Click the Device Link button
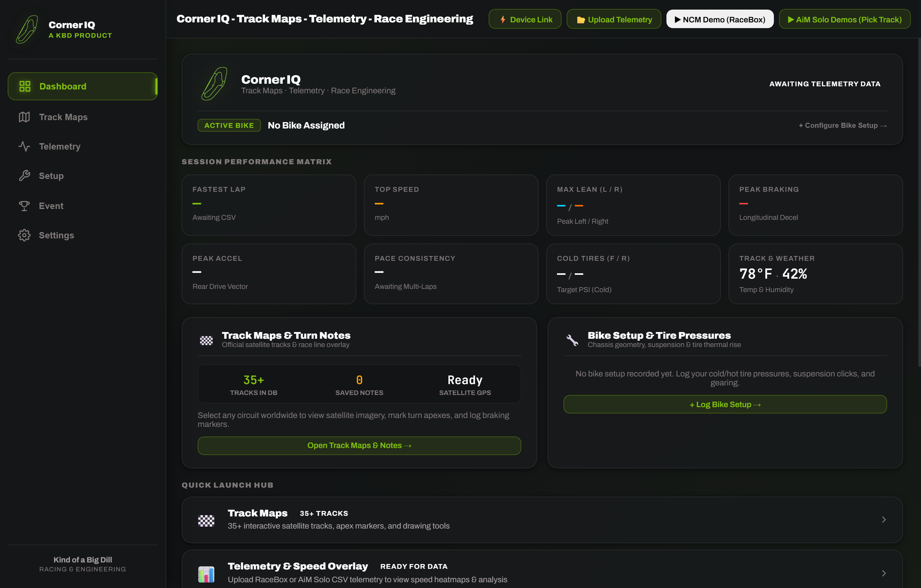 pyautogui.click(x=525, y=19)
